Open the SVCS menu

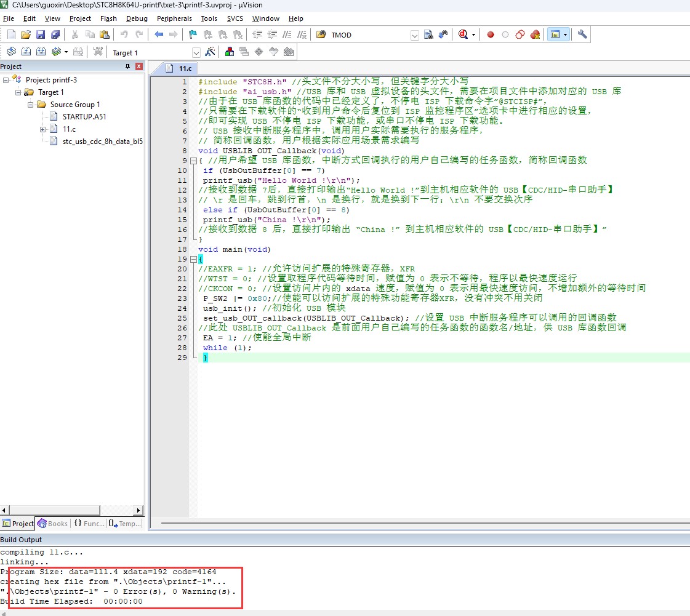click(x=235, y=18)
